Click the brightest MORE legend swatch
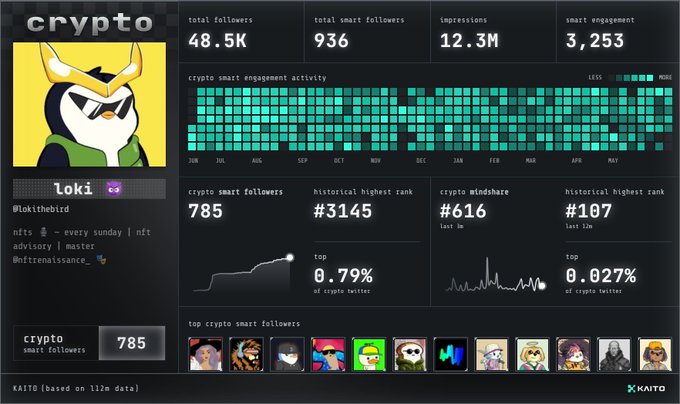The width and height of the screenshot is (680, 404). (650, 78)
